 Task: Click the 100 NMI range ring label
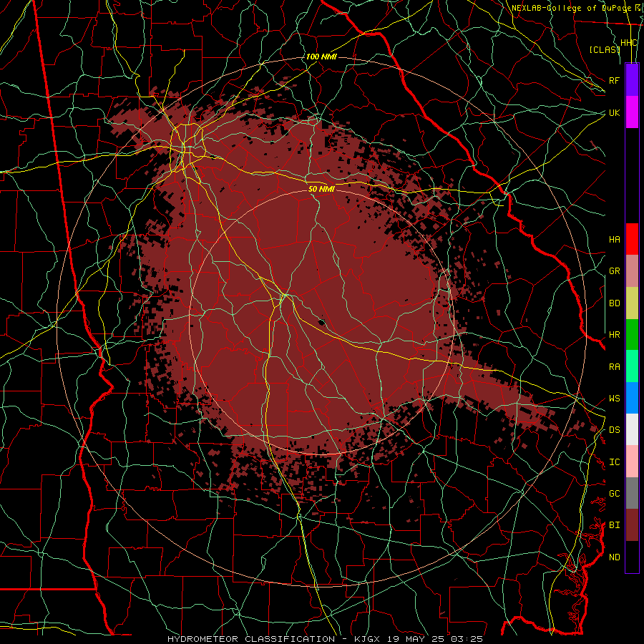pyautogui.click(x=321, y=57)
